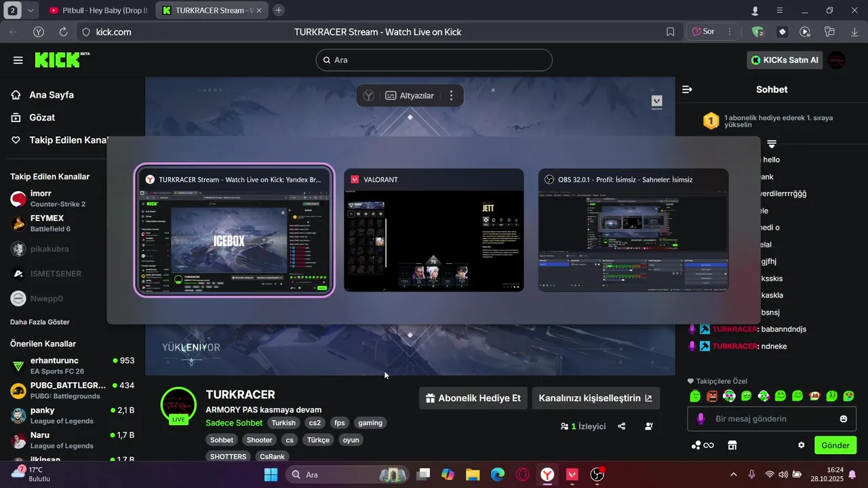Click the Ara search field on Kick
Screen dimensions: 868x488
point(434,60)
